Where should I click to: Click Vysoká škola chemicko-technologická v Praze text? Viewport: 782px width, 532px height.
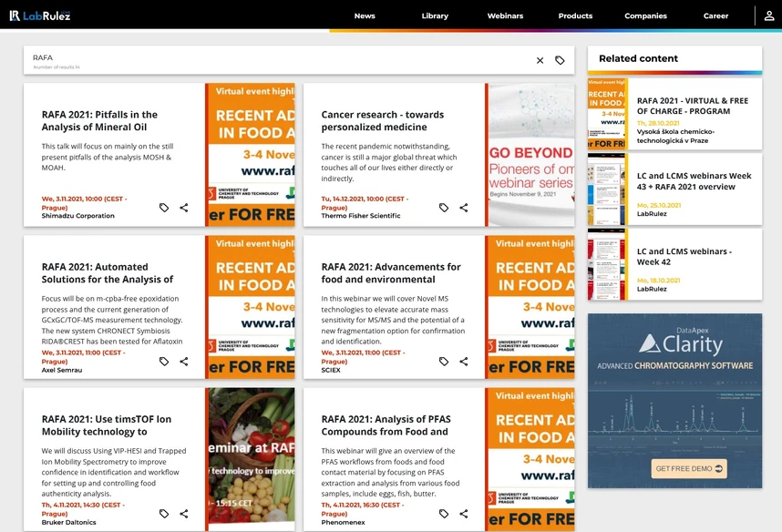click(x=675, y=136)
